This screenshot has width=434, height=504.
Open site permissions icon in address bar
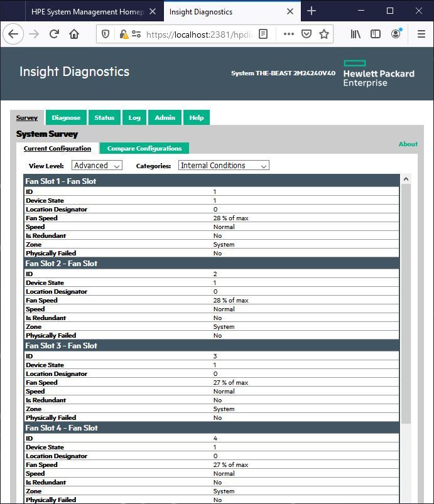tap(136, 34)
